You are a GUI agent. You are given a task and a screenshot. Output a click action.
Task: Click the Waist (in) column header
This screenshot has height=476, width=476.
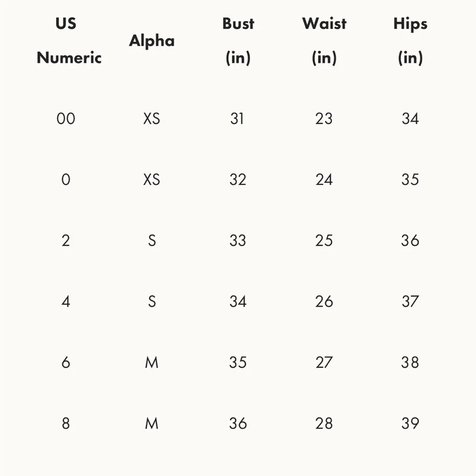coord(324,41)
